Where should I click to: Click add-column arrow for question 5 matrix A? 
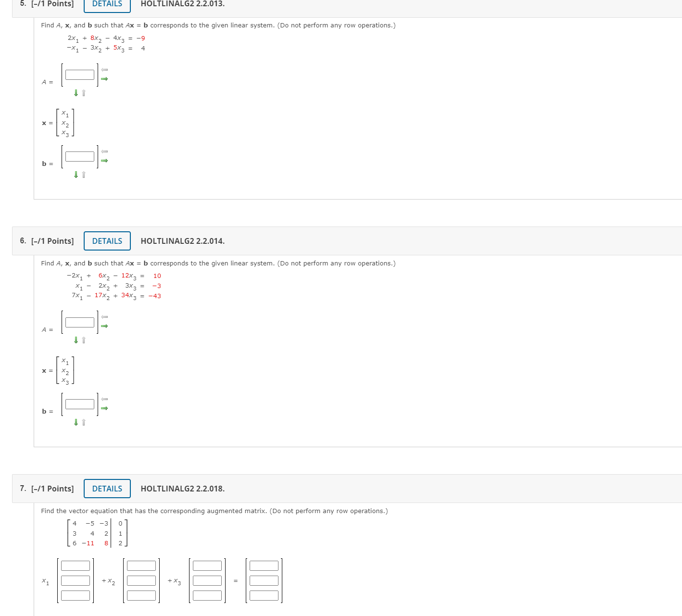pyautogui.click(x=104, y=79)
